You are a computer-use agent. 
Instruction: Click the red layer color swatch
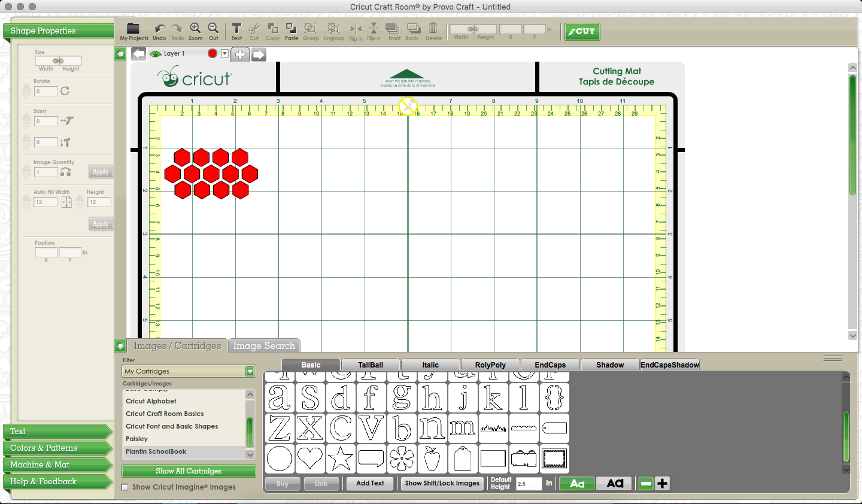[x=213, y=53]
